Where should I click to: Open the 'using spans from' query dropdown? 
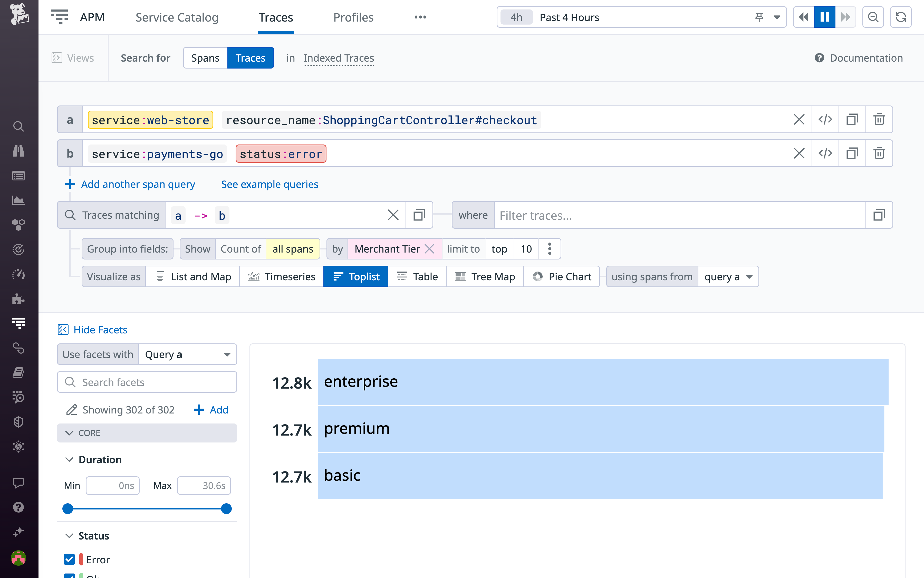click(x=728, y=276)
